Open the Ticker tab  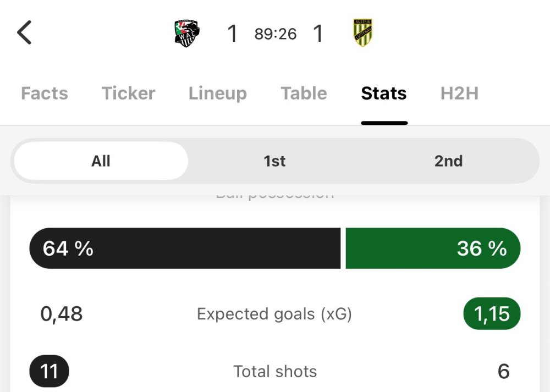tap(128, 93)
